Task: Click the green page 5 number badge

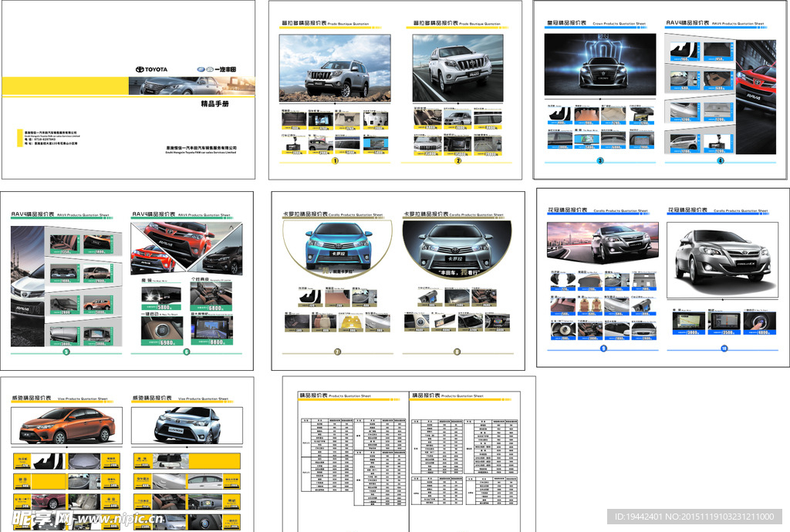Action: pyautogui.click(x=66, y=352)
